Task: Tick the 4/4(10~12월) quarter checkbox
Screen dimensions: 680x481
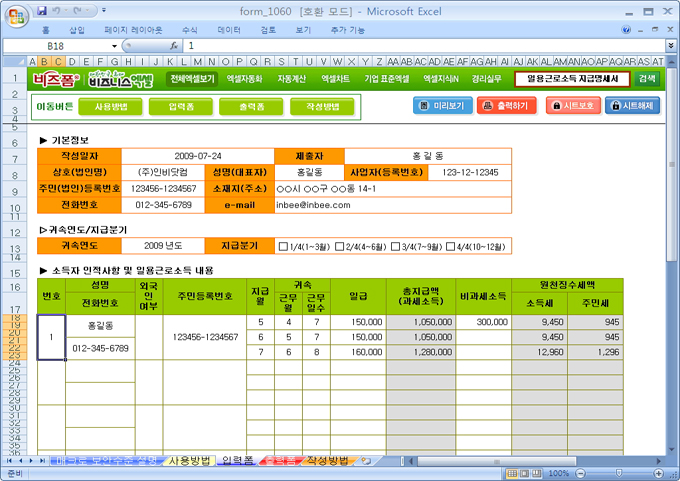Action: 452,246
